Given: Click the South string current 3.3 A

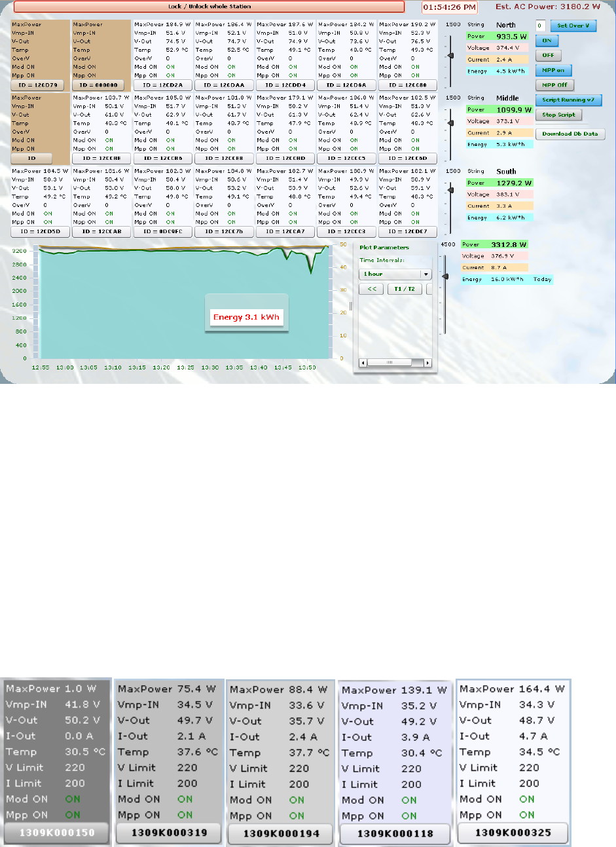Looking at the screenshot, I should (503, 206).
